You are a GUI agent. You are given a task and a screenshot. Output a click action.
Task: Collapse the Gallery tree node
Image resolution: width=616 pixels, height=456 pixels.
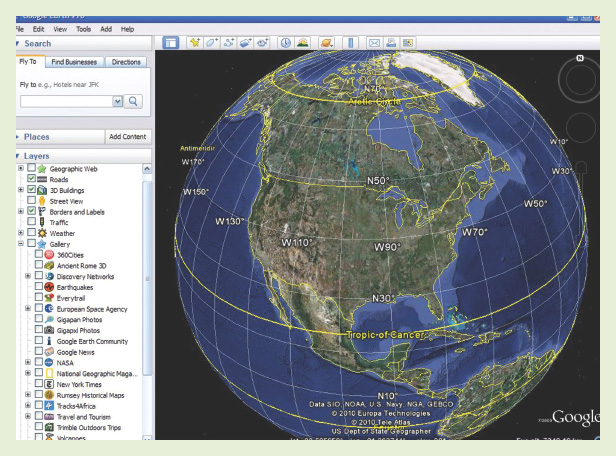[x=20, y=243]
